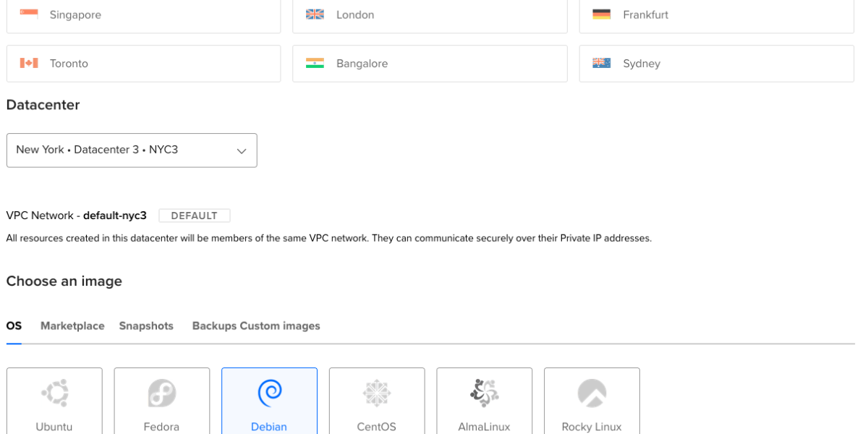Click the Singapore flag icon

[29, 14]
